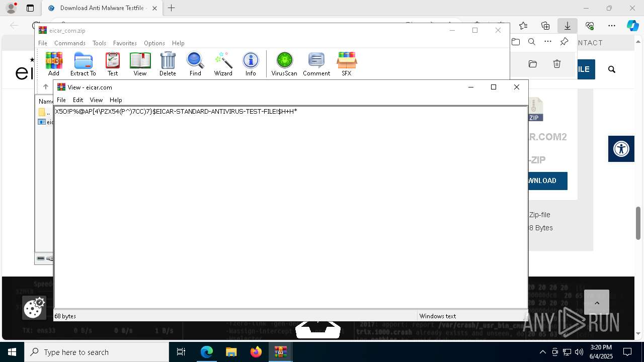Image resolution: width=644 pixels, height=362 pixels.
Task: Open accessibility options widget
Action: [x=621, y=149]
